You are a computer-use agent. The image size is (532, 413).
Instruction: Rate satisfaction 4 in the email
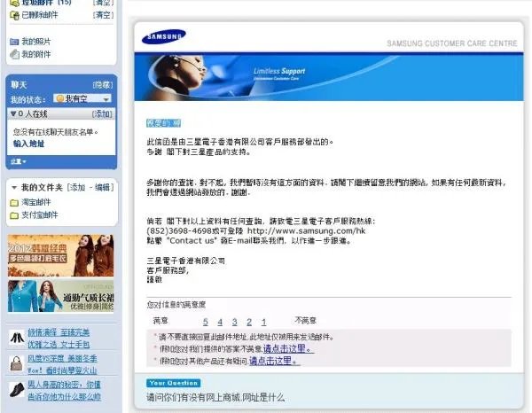tap(220, 322)
